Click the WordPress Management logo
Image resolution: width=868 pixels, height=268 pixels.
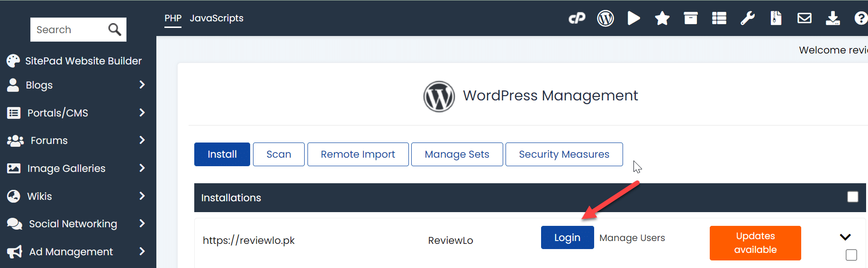(439, 97)
